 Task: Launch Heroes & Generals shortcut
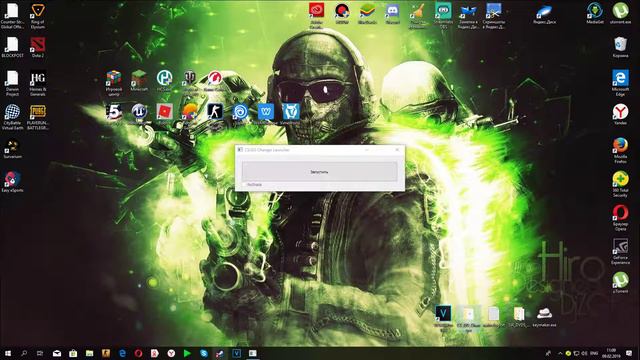pos(38,83)
